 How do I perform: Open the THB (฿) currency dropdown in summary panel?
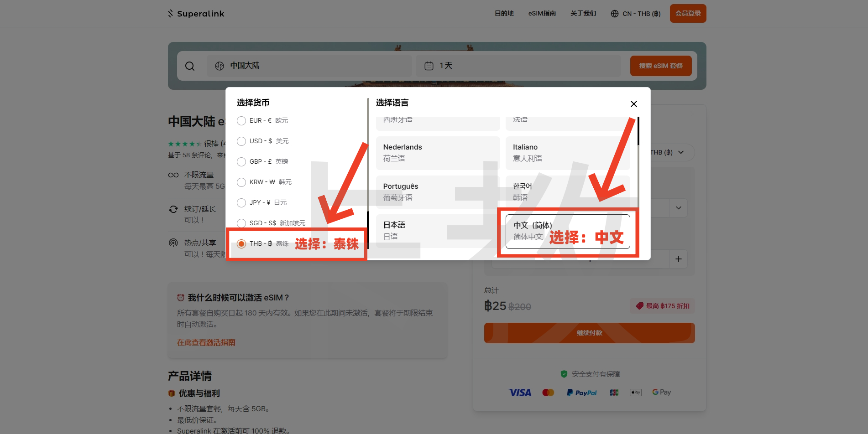click(x=682, y=152)
